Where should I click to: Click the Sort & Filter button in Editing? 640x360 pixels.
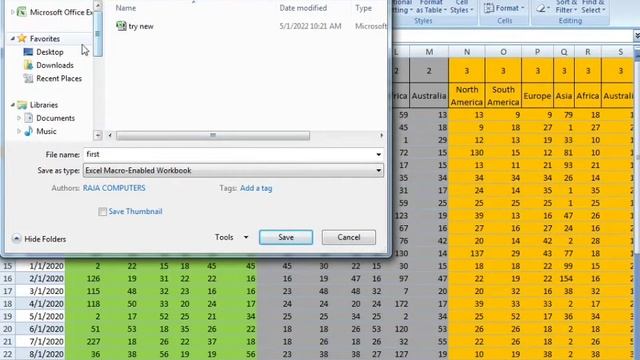pos(566,7)
